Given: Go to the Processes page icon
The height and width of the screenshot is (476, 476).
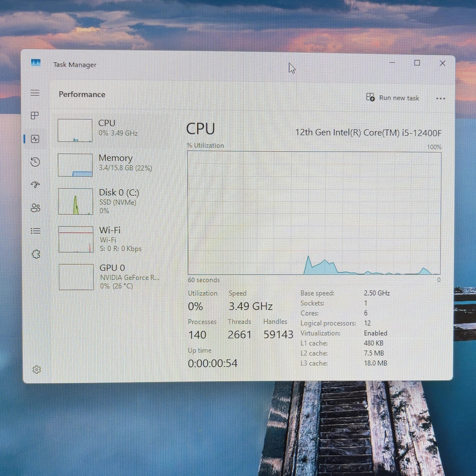Looking at the screenshot, I should tap(35, 115).
